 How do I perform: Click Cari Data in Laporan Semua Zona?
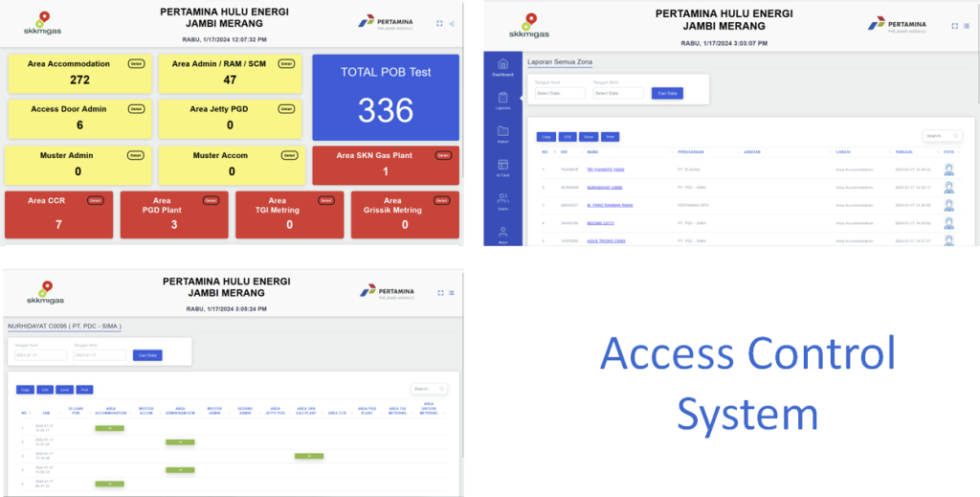[667, 93]
